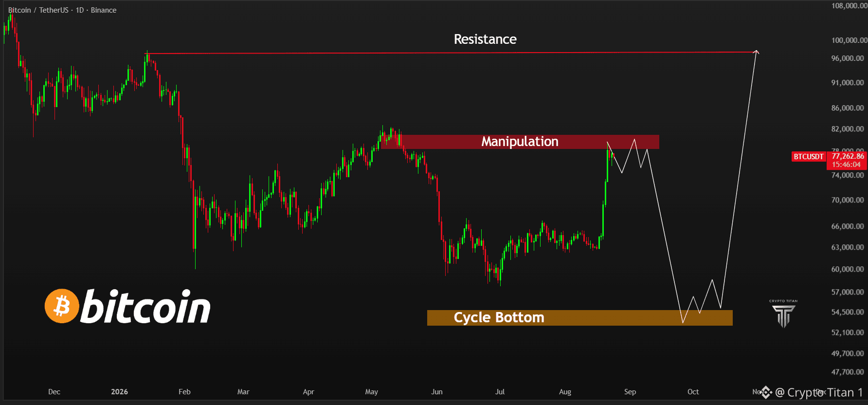The image size is (868, 405).
Task: Click the Feb label on the time axis
Action: (x=184, y=392)
